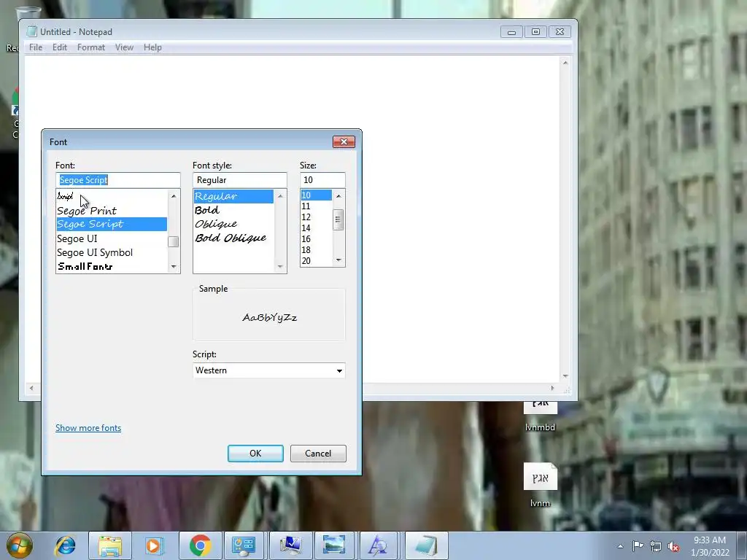
Task: Click the muted volume tray icon
Action: [x=673, y=547]
